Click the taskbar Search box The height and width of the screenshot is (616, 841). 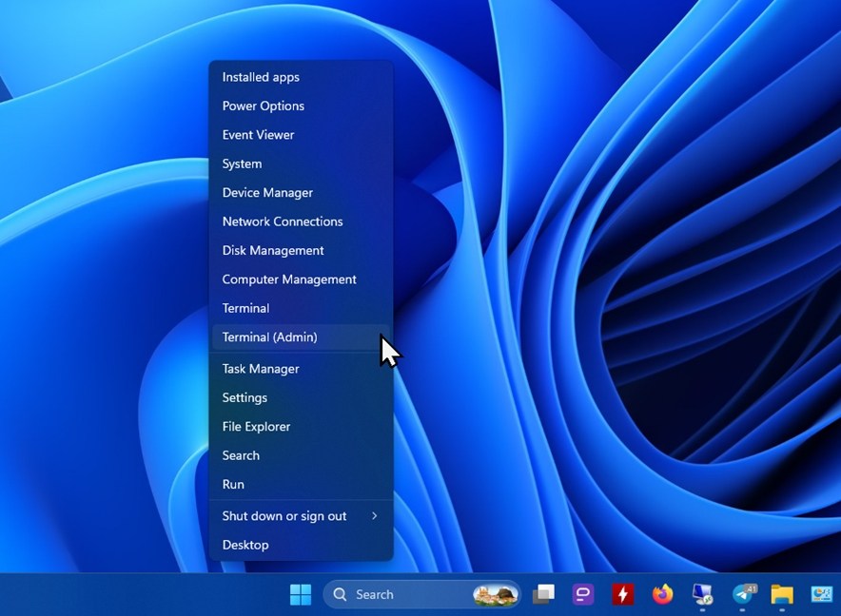[421, 594]
